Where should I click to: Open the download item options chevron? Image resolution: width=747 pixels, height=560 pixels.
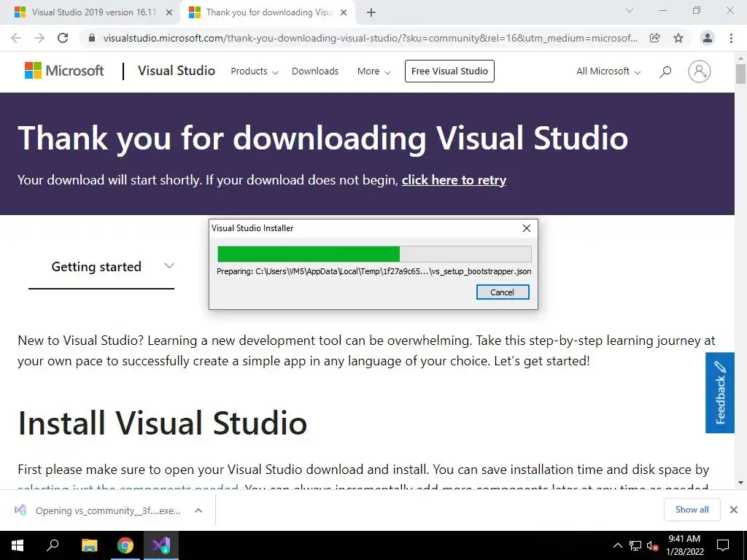point(198,510)
